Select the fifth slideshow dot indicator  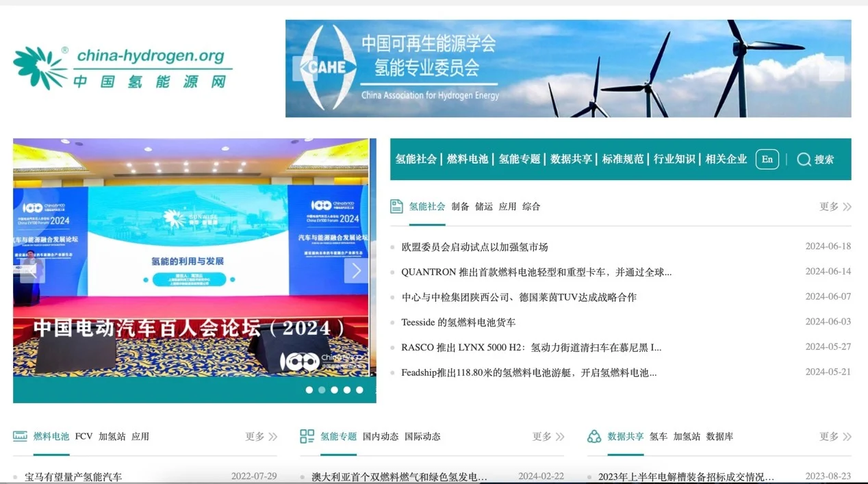(x=359, y=390)
